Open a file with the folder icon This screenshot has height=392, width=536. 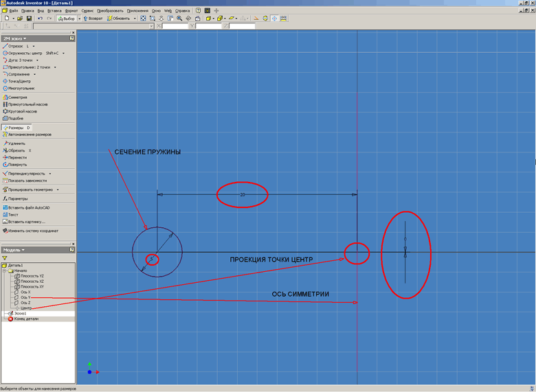point(20,19)
